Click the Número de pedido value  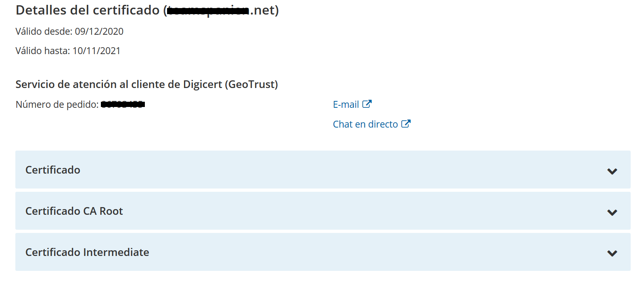pos(123,104)
